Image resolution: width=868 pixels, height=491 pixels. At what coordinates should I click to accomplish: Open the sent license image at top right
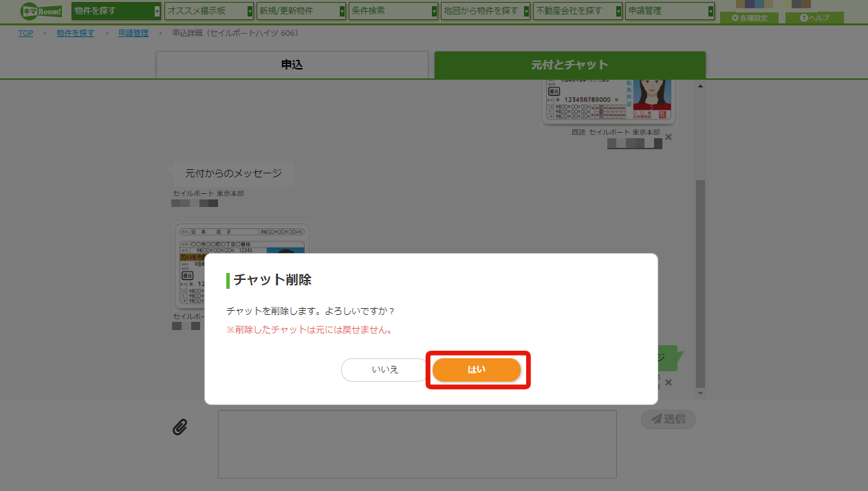pyautogui.click(x=609, y=102)
